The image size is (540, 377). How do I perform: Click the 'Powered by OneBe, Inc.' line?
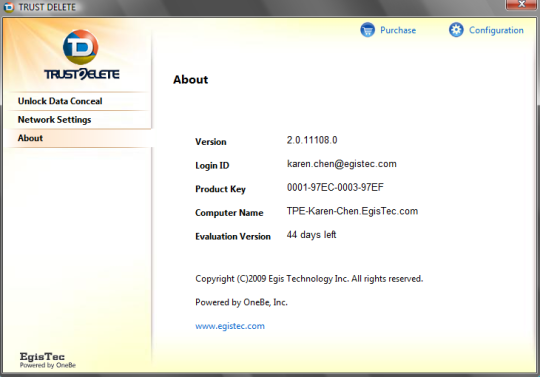(x=241, y=302)
